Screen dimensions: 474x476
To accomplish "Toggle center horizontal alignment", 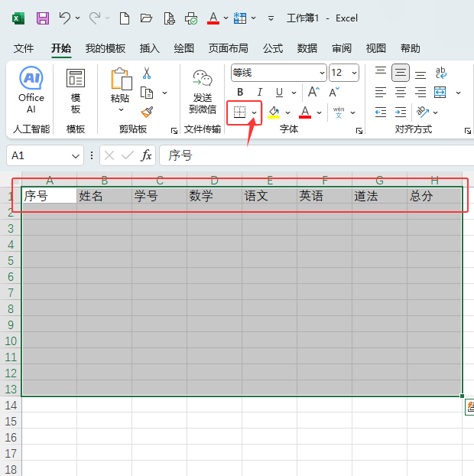I will click(x=401, y=93).
